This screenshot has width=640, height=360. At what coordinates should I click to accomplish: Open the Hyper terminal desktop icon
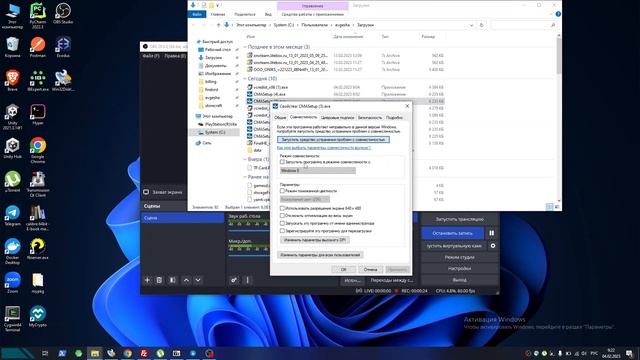tap(38, 114)
